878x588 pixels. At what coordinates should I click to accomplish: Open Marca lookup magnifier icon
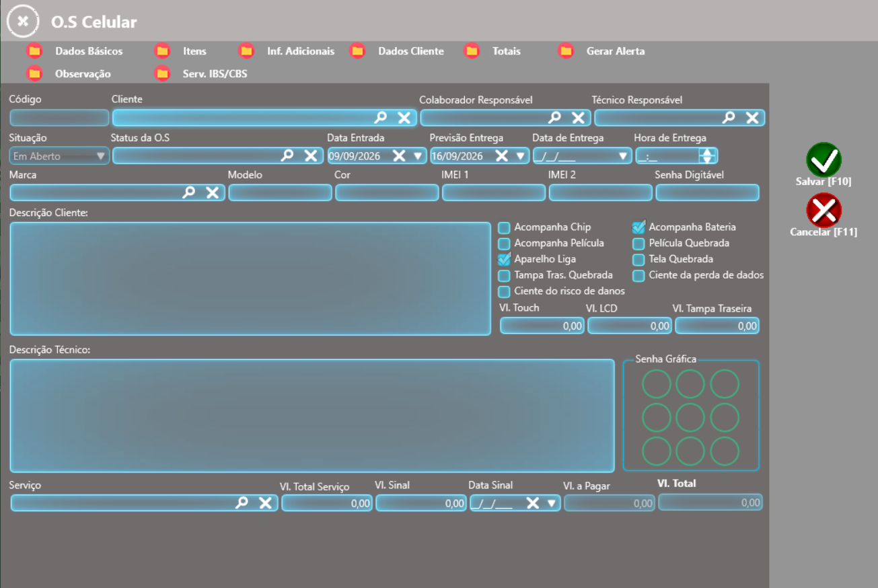tap(189, 192)
